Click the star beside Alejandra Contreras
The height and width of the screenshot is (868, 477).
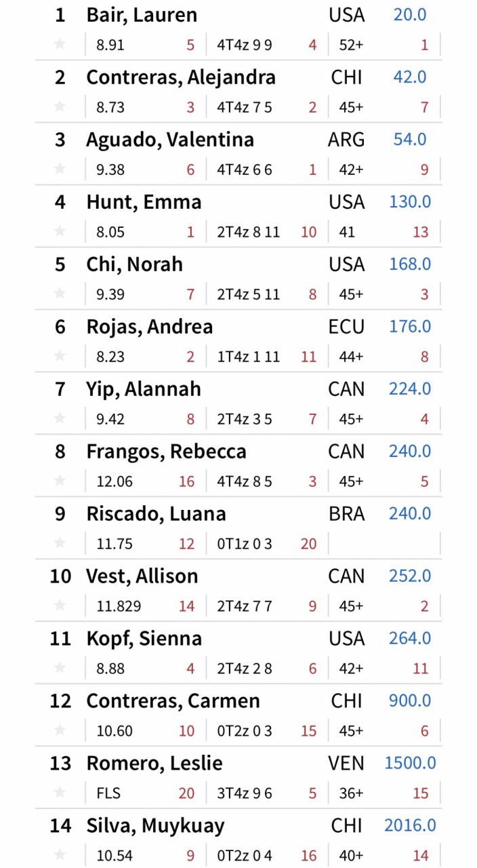click(60, 107)
